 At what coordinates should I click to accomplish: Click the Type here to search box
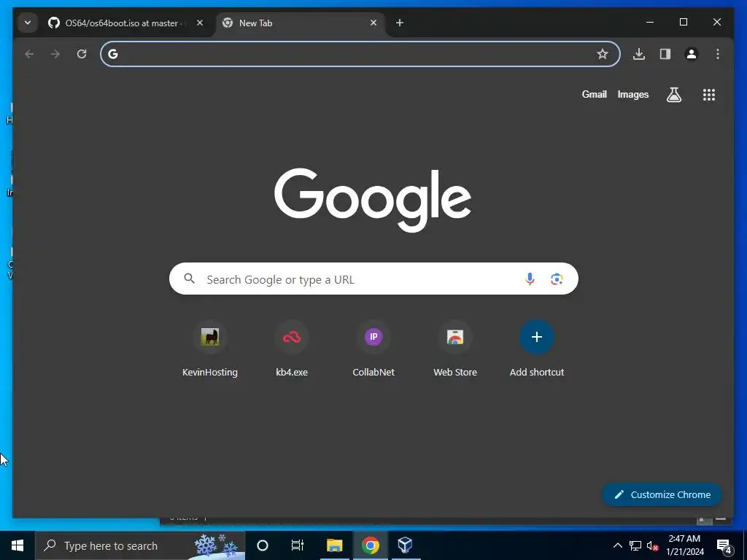click(140, 545)
